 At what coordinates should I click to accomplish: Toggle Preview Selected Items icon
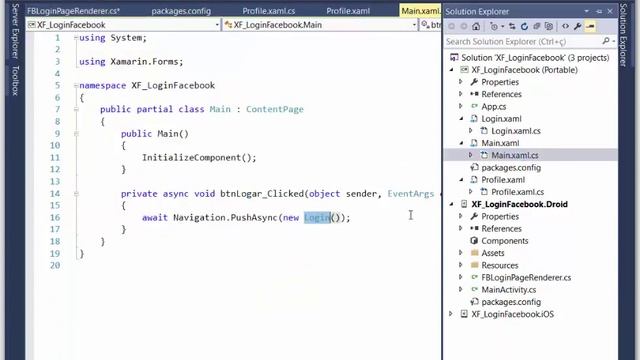(x=590, y=27)
